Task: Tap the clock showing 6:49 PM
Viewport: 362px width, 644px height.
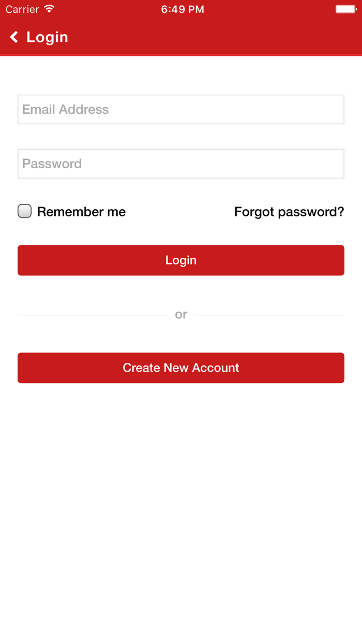Action: 182,9
